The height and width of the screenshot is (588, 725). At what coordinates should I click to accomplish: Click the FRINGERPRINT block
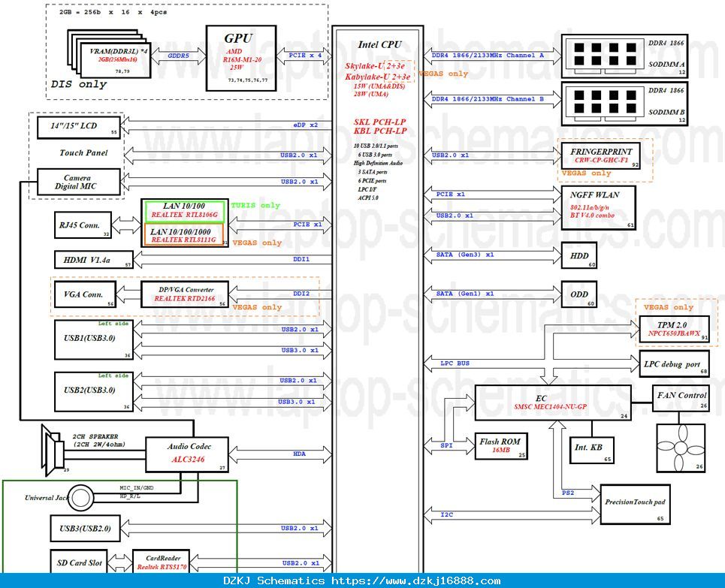point(600,156)
